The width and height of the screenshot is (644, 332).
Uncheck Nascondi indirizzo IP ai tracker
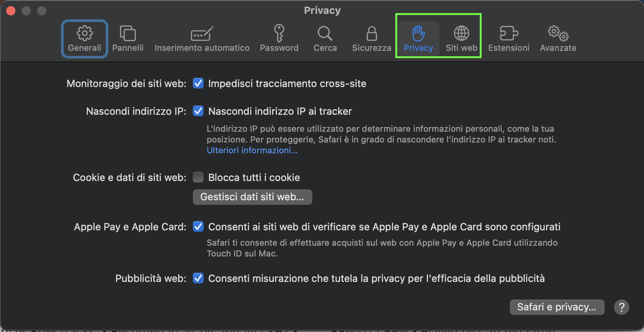coord(198,111)
